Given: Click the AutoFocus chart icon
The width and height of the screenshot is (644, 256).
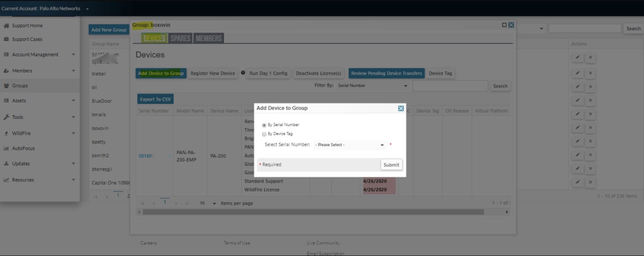Looking at the screenshot, I should tap(7, 148).
